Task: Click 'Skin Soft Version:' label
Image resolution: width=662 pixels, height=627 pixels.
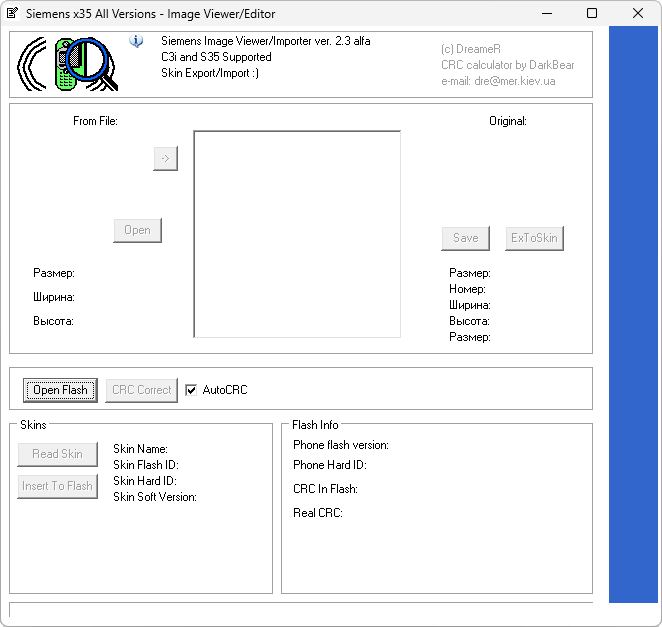Action: point(155,497)
